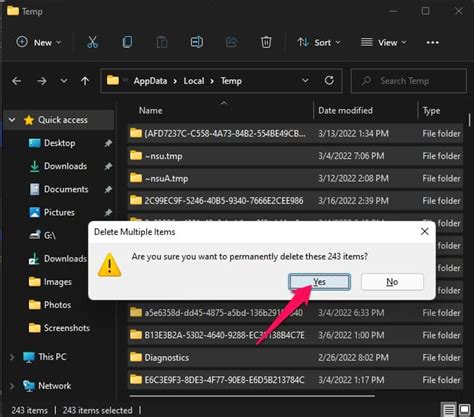Sort by Date modified column header
This screenshot has height=417, width=474.
click(345, 110)
